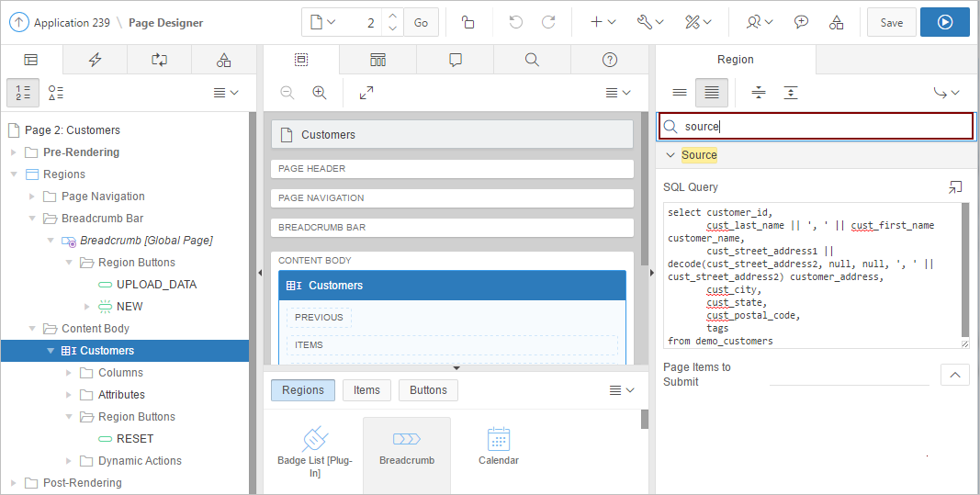
Task: Click the Zoom In magnifier icon
Action: pyautogui.click(x=320, y=93)
